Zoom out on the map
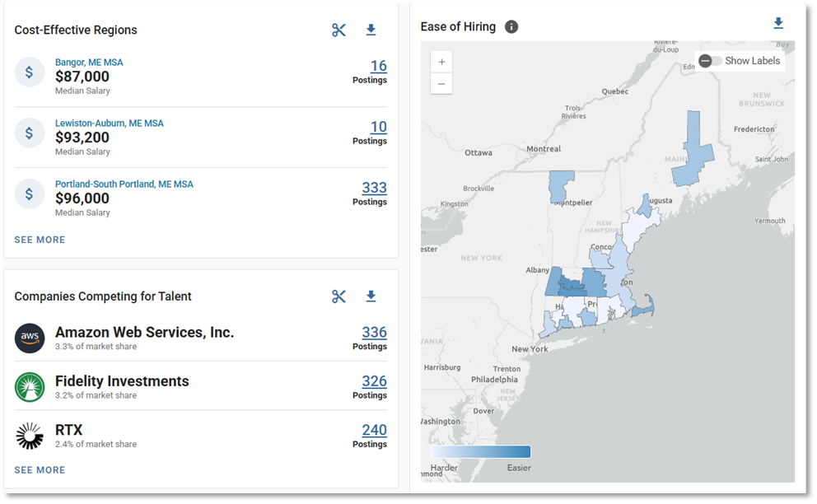817x504 pixels. click(441, 83)
